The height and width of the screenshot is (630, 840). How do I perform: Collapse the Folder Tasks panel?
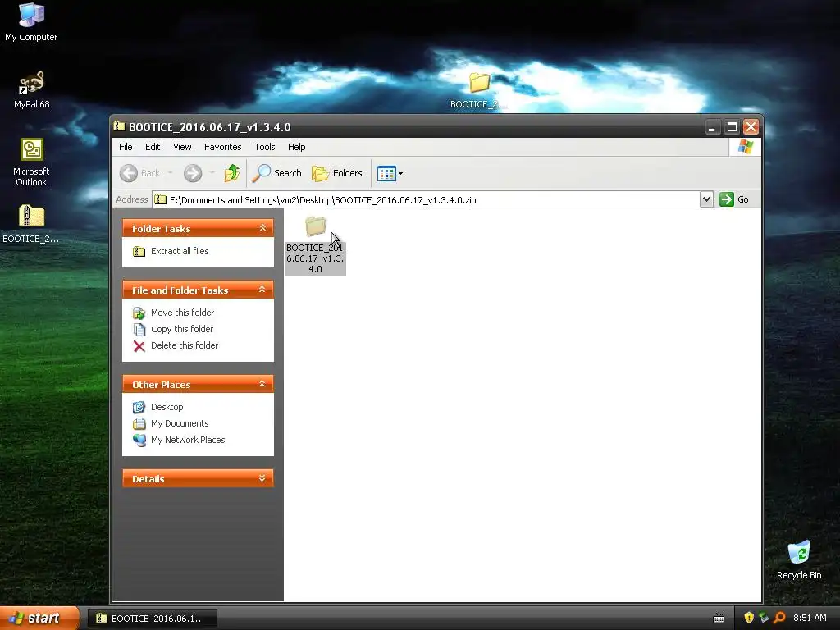coord(262,228)
